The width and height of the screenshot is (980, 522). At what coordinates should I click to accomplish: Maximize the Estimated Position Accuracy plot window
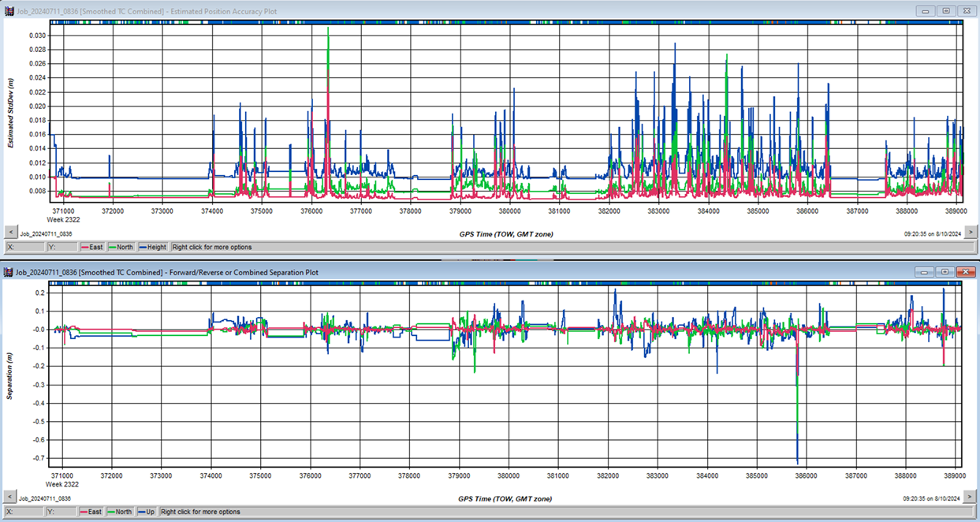click(x=946, y=10)
